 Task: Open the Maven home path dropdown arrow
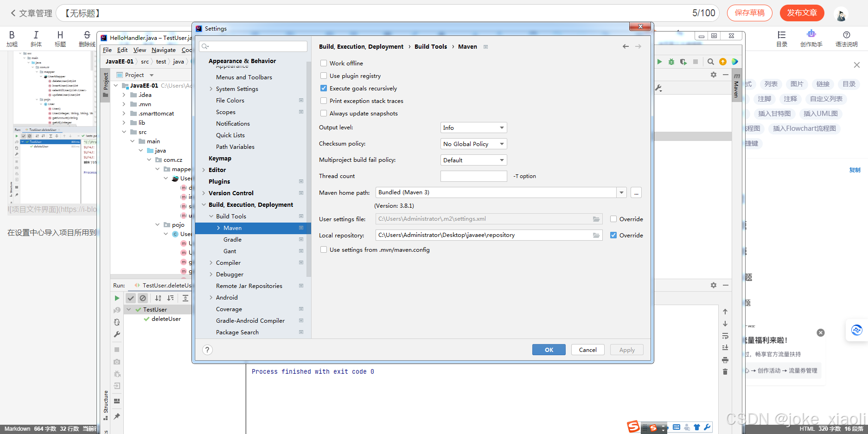621,192
